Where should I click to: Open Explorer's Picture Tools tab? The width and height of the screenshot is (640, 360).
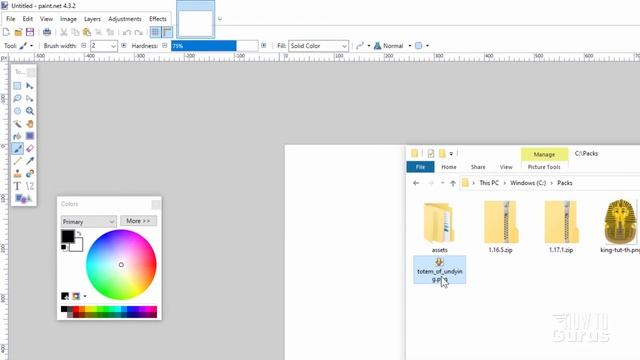tap(544, 167)
